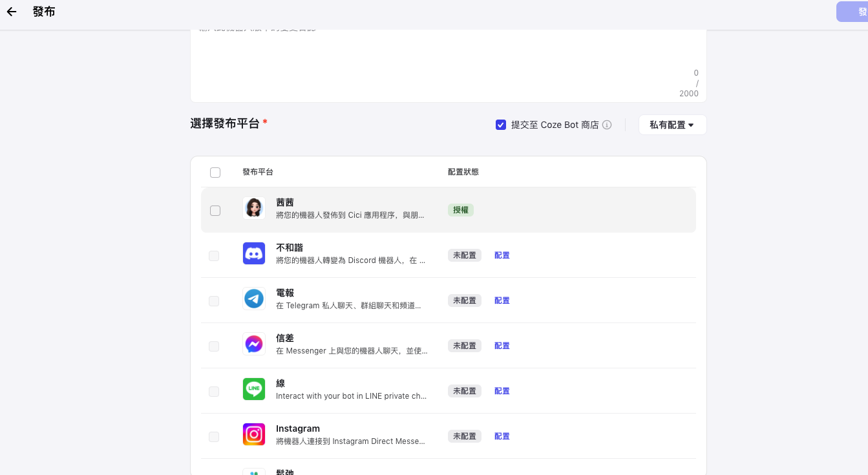Check the Instagram row checkbox
The height and width of the screenshot is (475, 868).
pos(214,437)
